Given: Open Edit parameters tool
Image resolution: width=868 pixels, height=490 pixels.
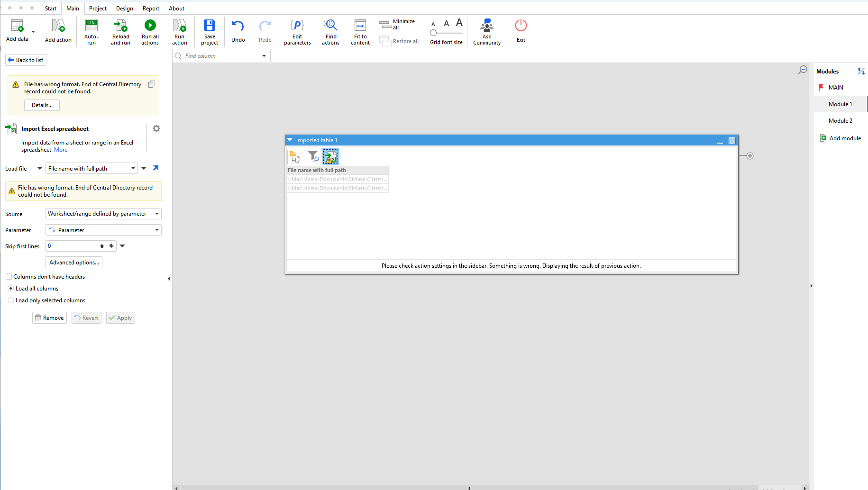Looking at the screenshot, I should click(297, 26).
